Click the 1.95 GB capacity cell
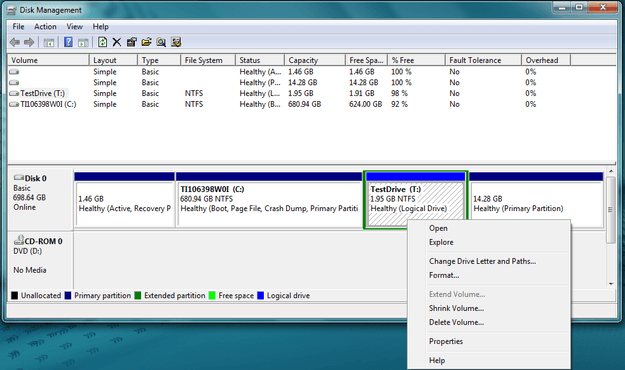This screenshot has width=625, height=370. click(301, 93)
